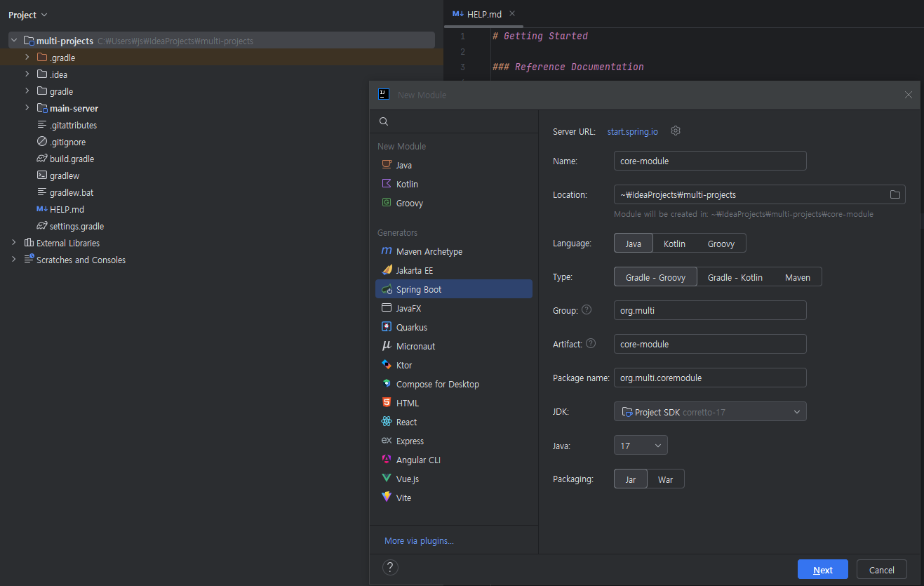Choose the Angular CLI generator
Viewport: 924px width, 586px height.
[454, 460]
